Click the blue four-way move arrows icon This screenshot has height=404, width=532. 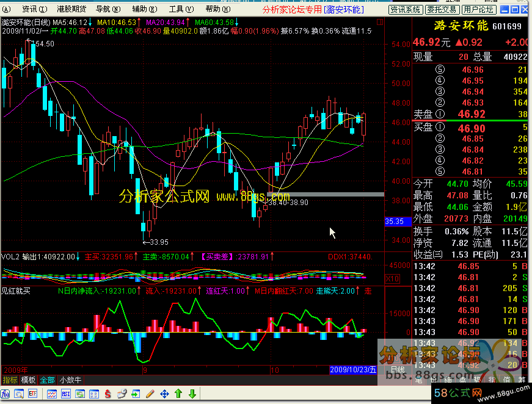point(164,394)
